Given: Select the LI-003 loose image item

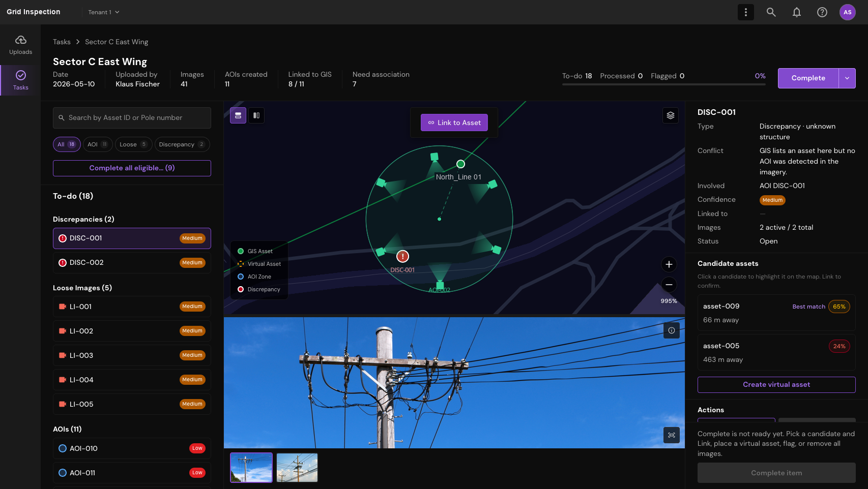Looking at the screenshot, I should click(132, 355).
